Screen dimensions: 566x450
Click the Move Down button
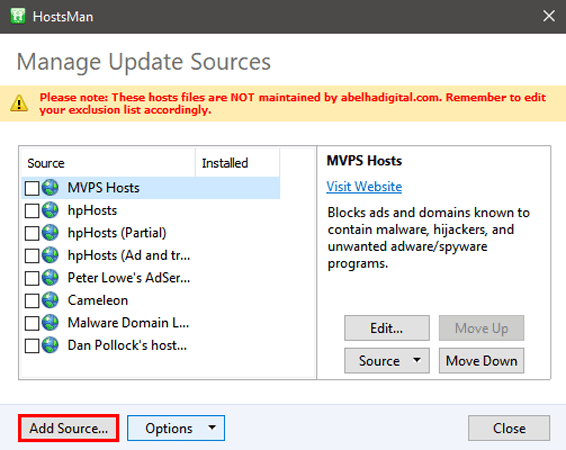click(x=481, y=361)
